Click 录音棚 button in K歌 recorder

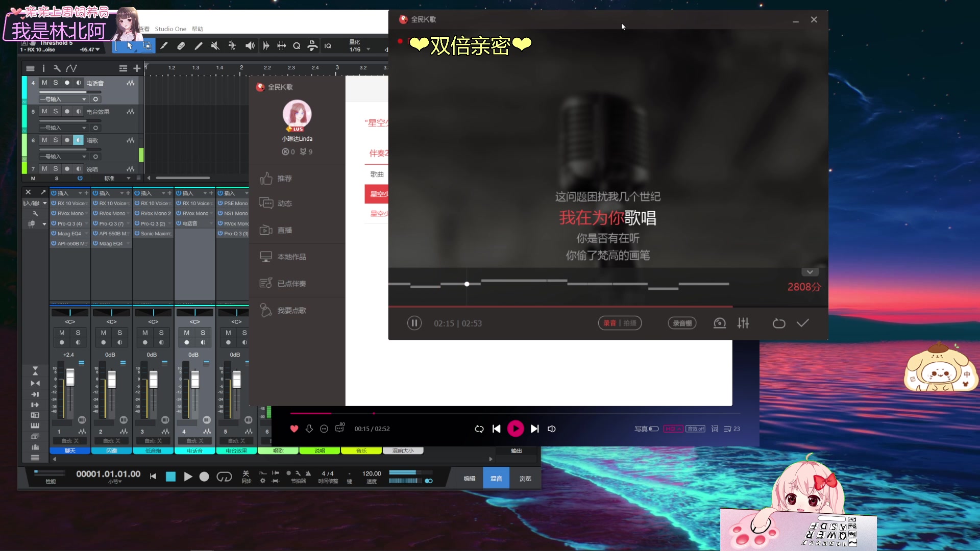point(682,323)
